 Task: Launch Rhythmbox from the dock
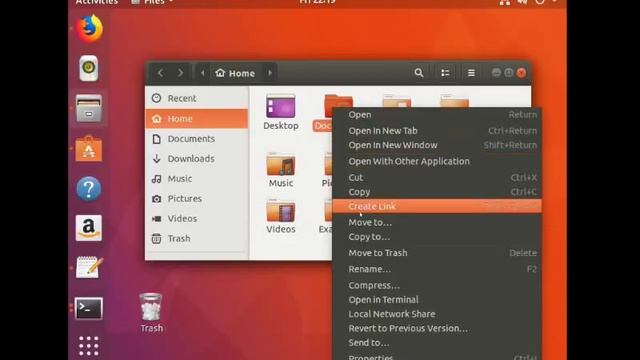(x=89, y=68)
